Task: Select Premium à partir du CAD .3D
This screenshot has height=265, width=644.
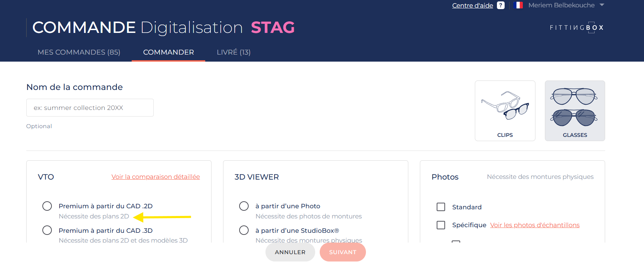Action: pos(47,230)
